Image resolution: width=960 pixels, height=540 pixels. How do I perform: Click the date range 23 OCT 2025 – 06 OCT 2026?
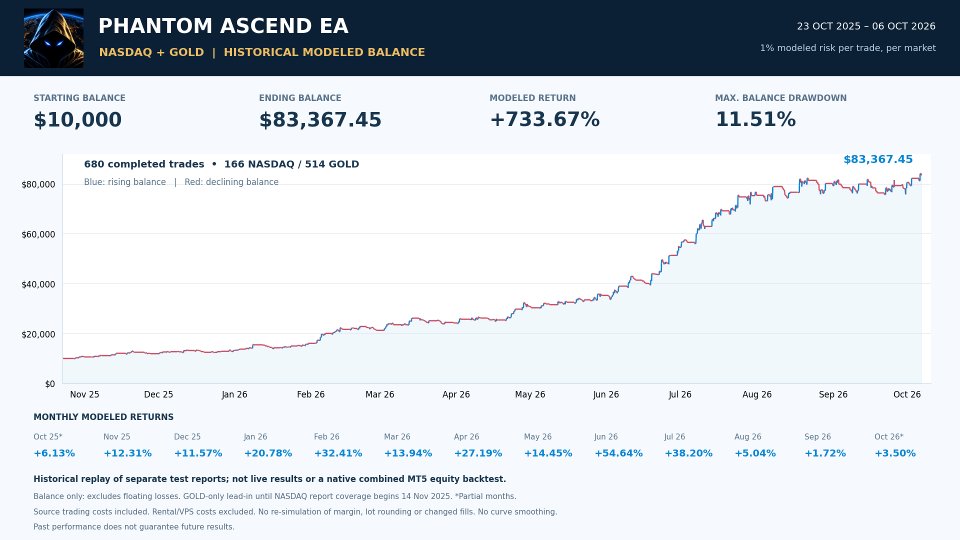[x=866, y=26]
